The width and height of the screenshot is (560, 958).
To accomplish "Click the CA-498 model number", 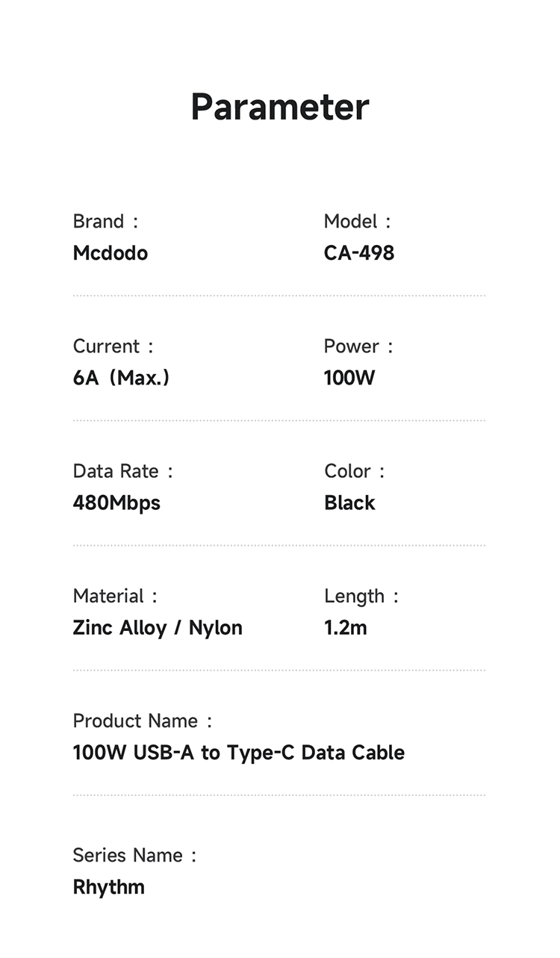I will click(x=359, y=253).
